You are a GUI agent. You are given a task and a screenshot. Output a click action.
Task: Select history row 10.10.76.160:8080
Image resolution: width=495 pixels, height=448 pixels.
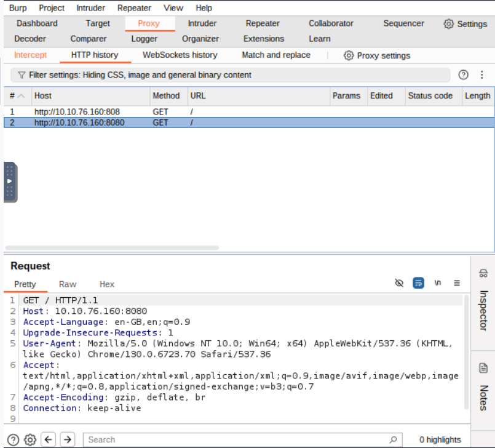(x=249, y=122)
